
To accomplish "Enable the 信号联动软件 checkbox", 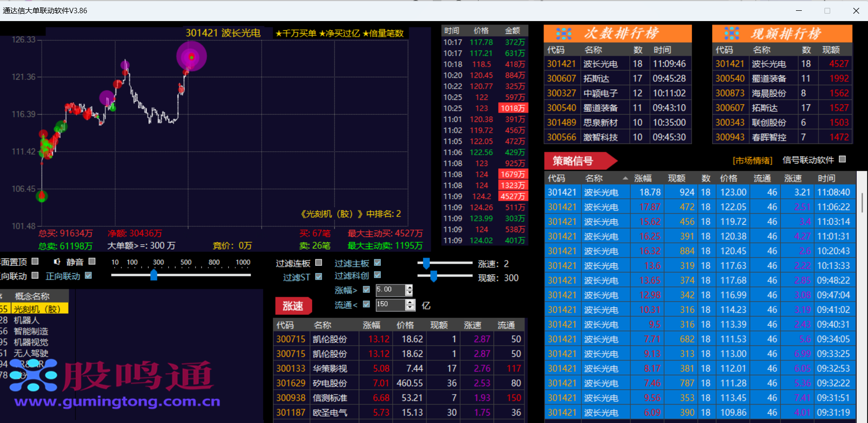I will [x=843, y=159].
